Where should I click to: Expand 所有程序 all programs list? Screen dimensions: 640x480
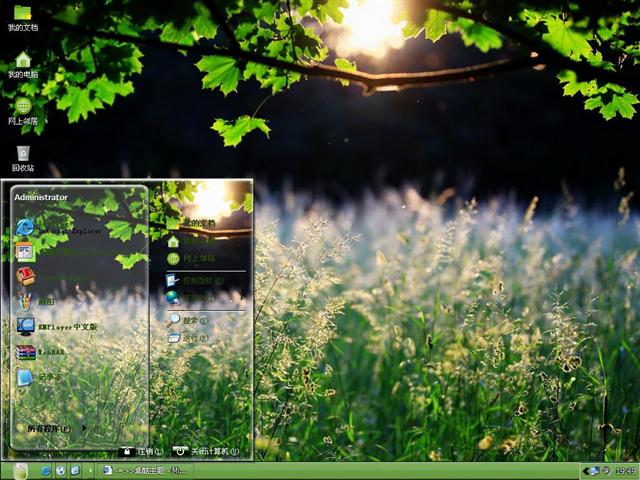coord(55,428)
